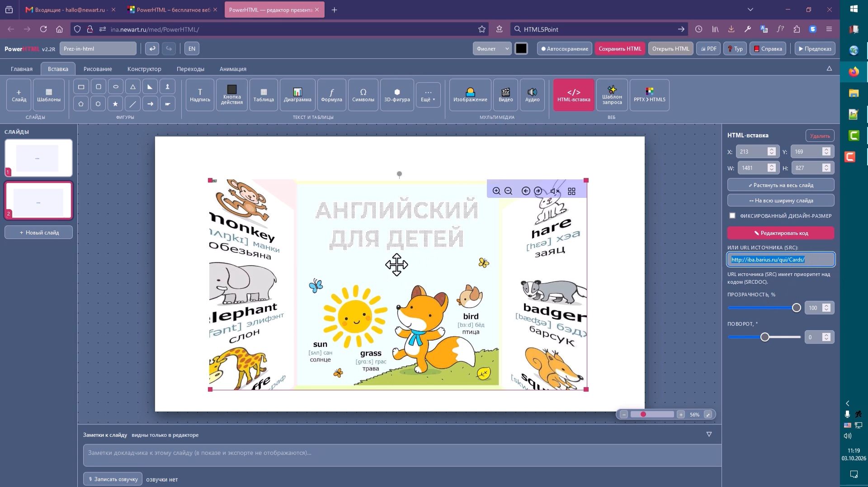Click the Надпись text box tool
Viewport: 868px width, 487px height.
click(200, 95)
